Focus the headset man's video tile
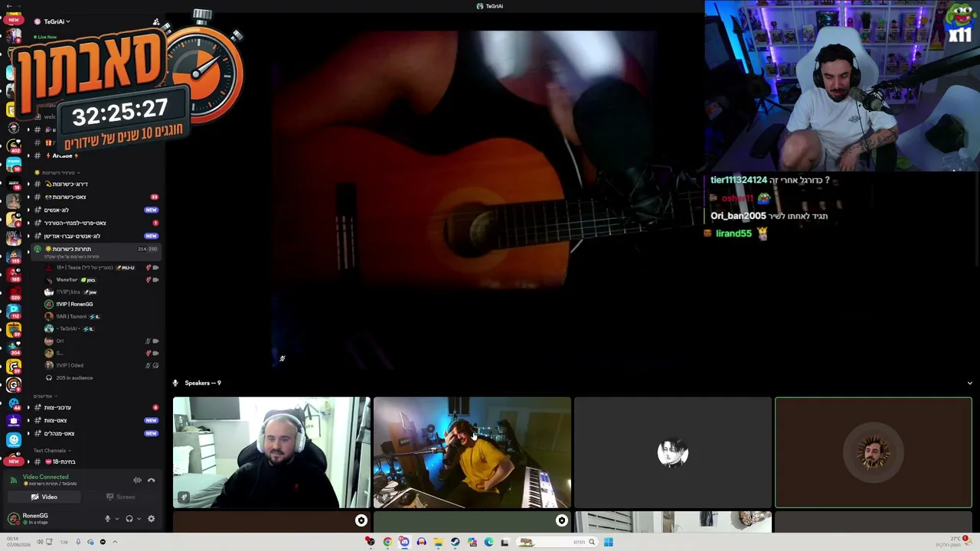 click(272, 452)
